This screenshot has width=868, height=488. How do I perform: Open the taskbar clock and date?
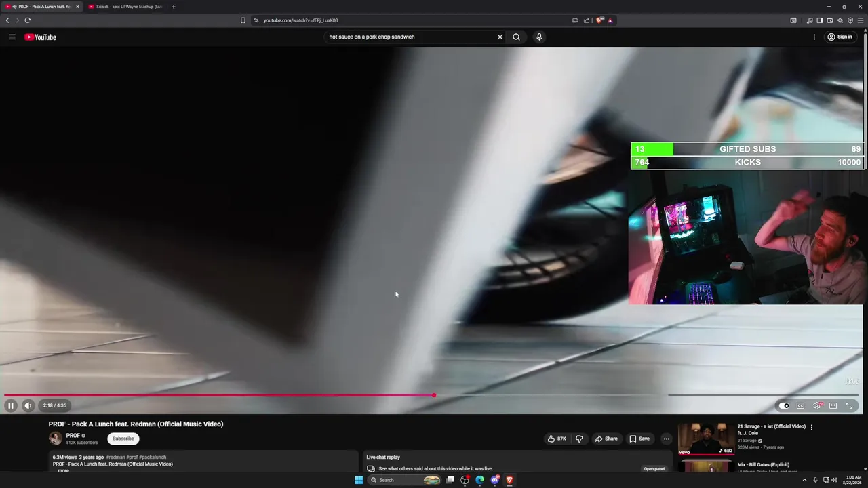tap(854, 480)
